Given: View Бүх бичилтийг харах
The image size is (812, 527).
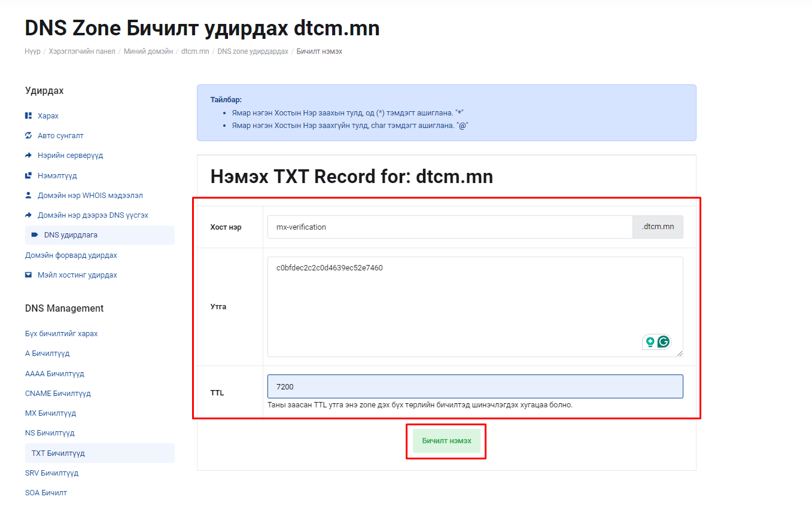Looking at the screenshot, I should click(62, 333).
